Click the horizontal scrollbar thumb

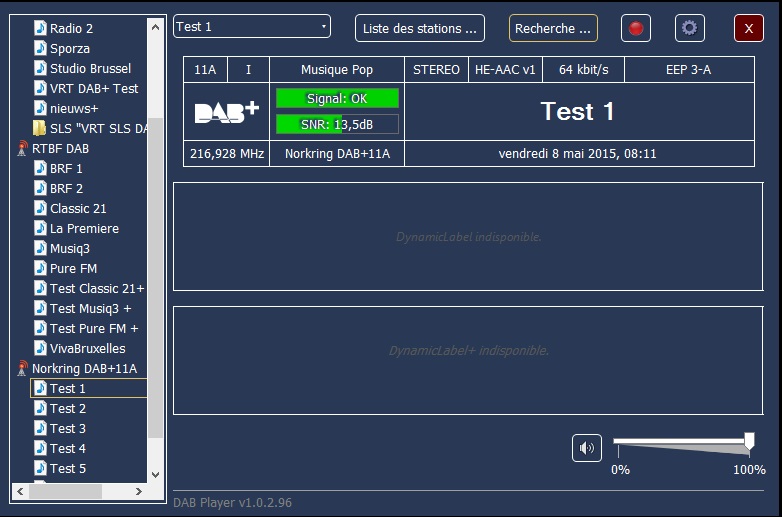pyautogui.click(x=65, y=491)
